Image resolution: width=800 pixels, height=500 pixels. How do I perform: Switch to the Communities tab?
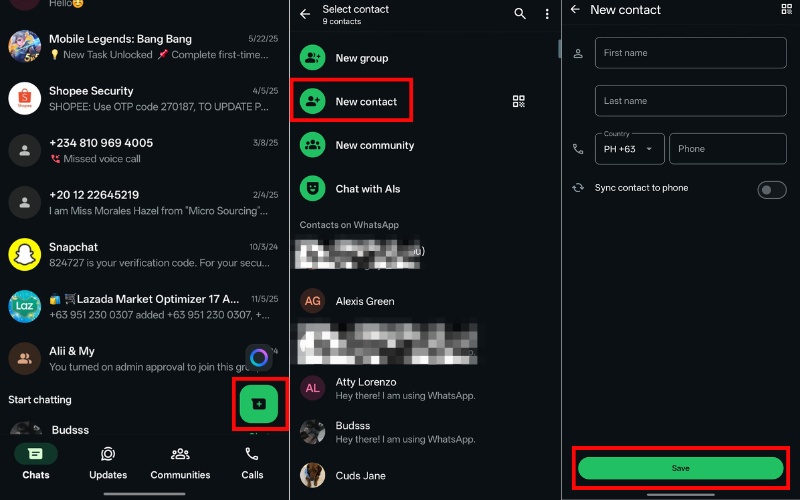(x=180, y=463)
